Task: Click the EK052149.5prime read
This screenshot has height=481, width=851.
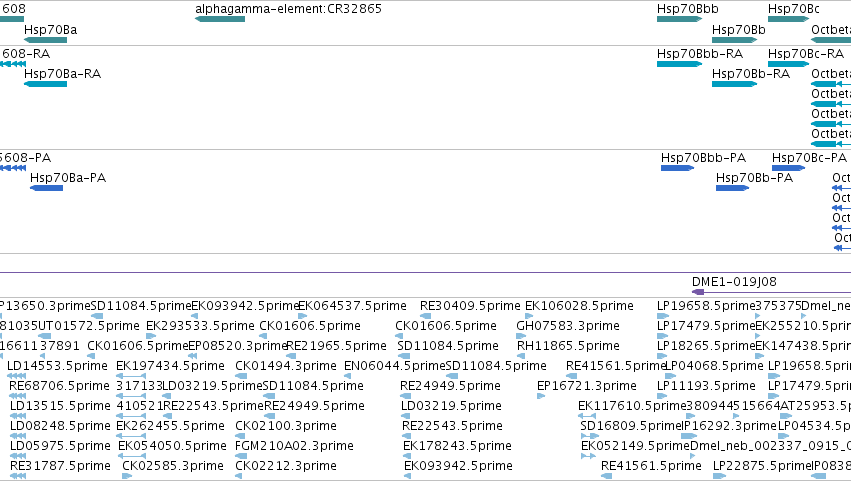Action: pyautogui.click(x=588, y=456)
